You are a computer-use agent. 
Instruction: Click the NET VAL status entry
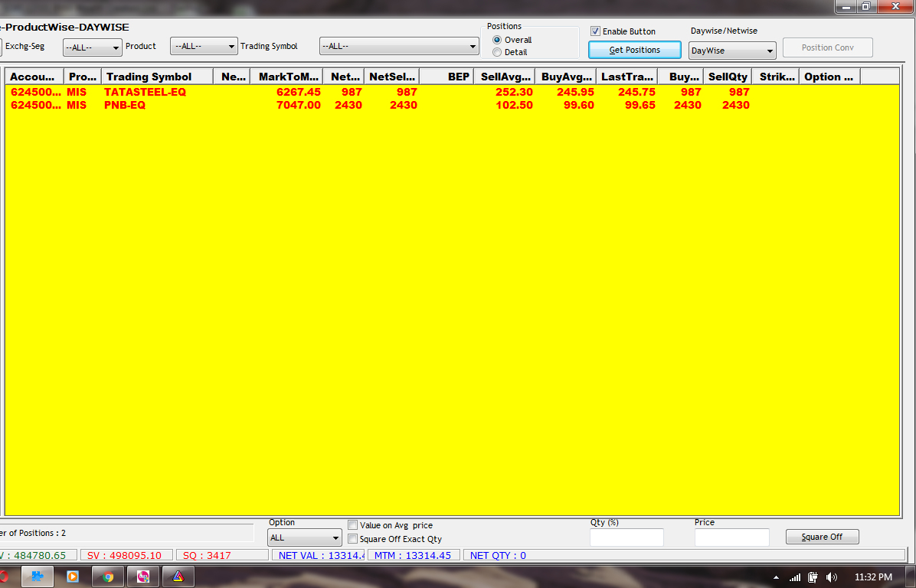pos(319,555)
